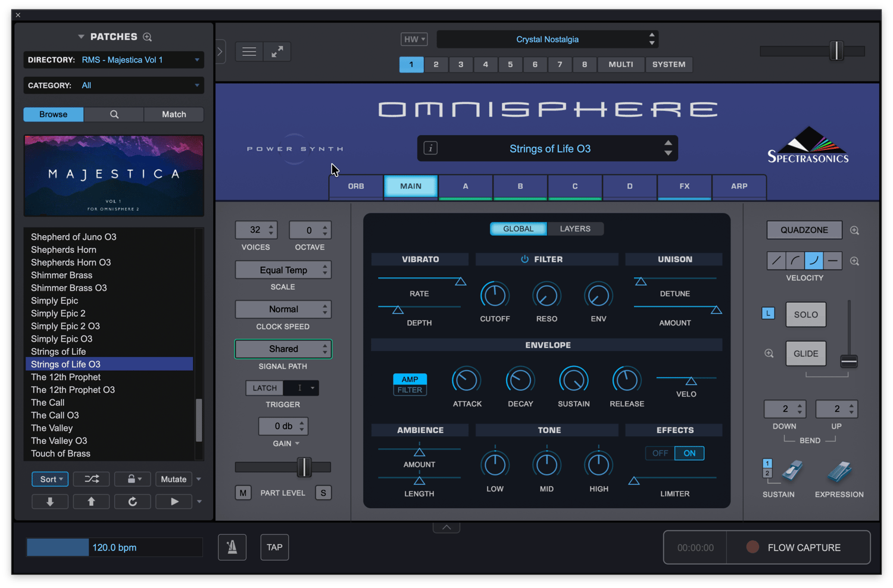Toggle the L legato button
Screen dimensions: 893x588
[769, 313]
